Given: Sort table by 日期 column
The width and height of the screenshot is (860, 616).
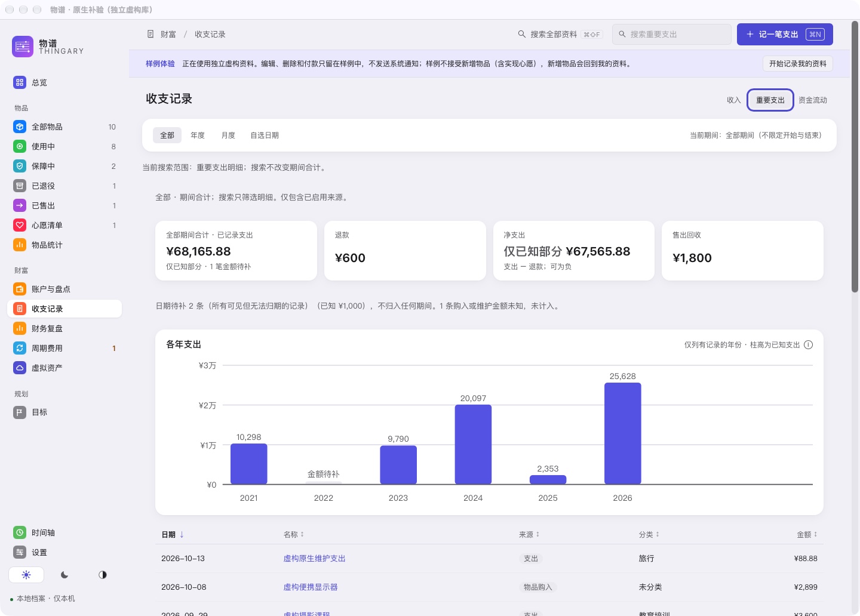Looking at the screenshot, I should [x=173, y=534].
